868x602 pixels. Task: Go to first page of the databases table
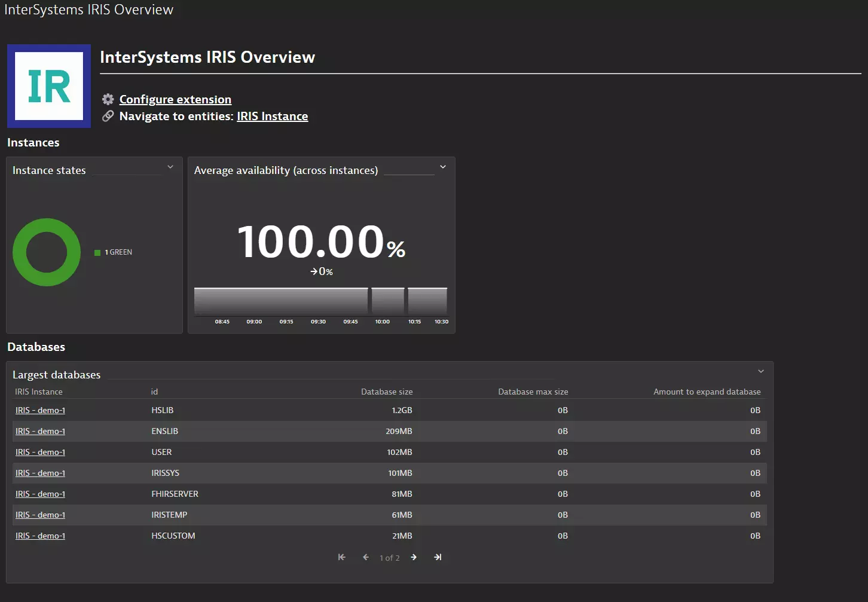point(342,557)
